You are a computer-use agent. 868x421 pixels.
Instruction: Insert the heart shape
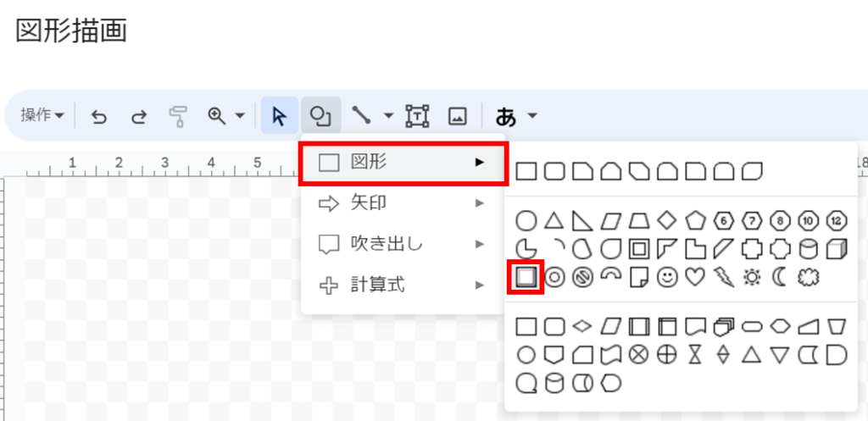click(x=696, y=277)
